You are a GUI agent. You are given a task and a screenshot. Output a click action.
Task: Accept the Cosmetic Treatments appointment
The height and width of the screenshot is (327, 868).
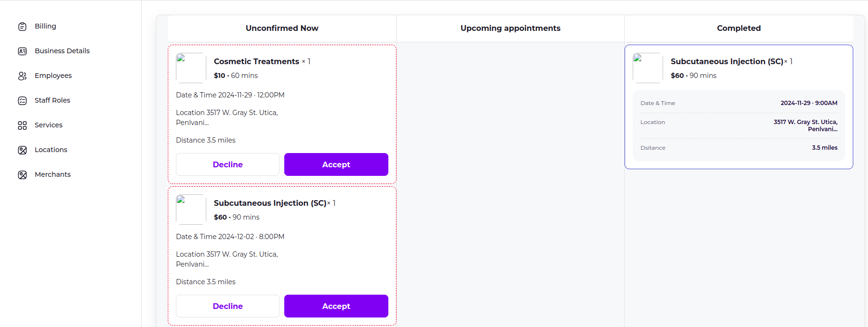[x=336, y=164]
